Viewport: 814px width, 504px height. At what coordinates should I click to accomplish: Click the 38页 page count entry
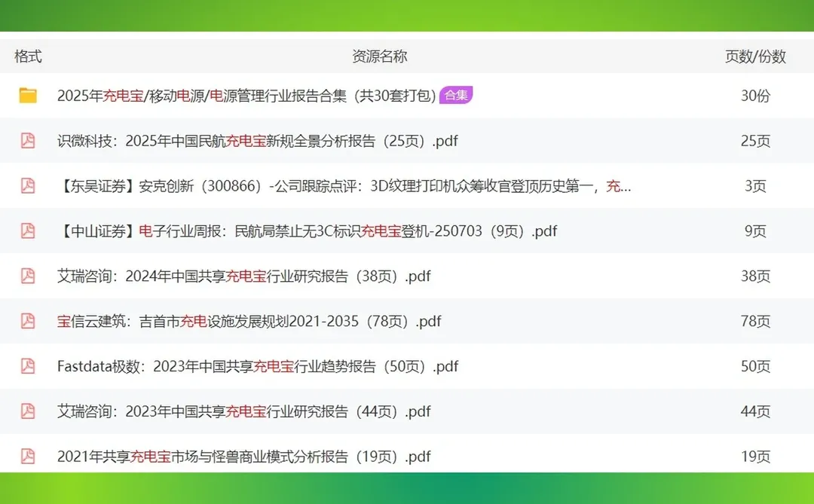click(756, 276)
